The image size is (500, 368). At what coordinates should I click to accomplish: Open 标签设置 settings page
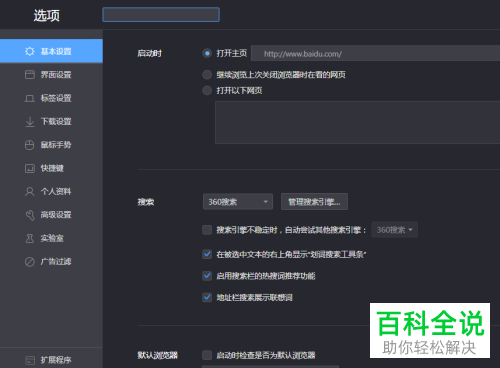[x=51, y=98]
